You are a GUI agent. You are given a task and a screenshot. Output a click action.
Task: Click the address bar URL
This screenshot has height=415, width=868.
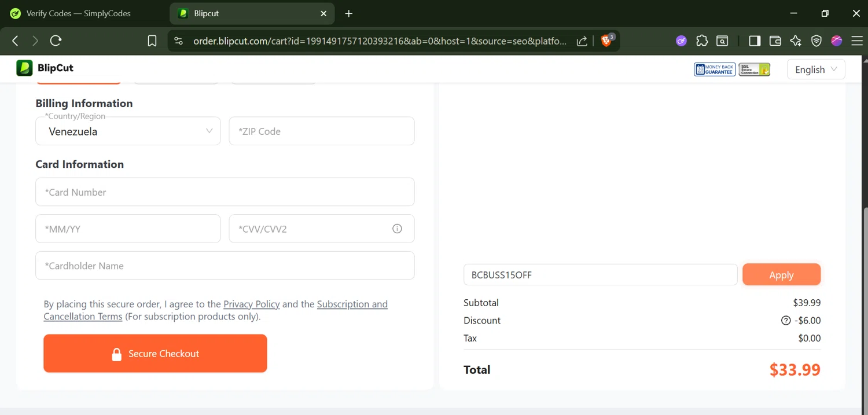(x=380, y=41)
